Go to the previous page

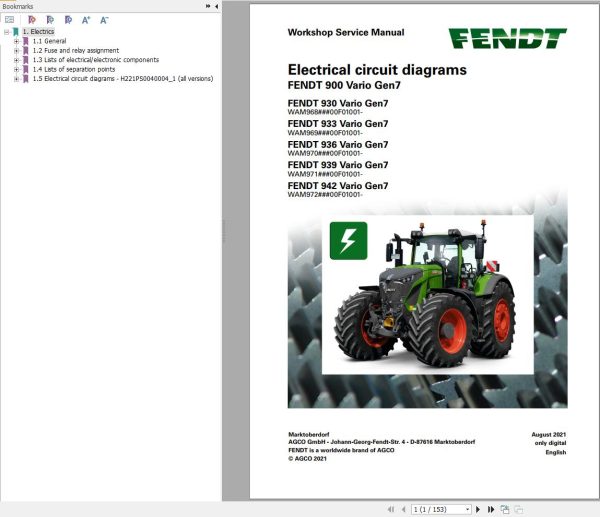403,509
